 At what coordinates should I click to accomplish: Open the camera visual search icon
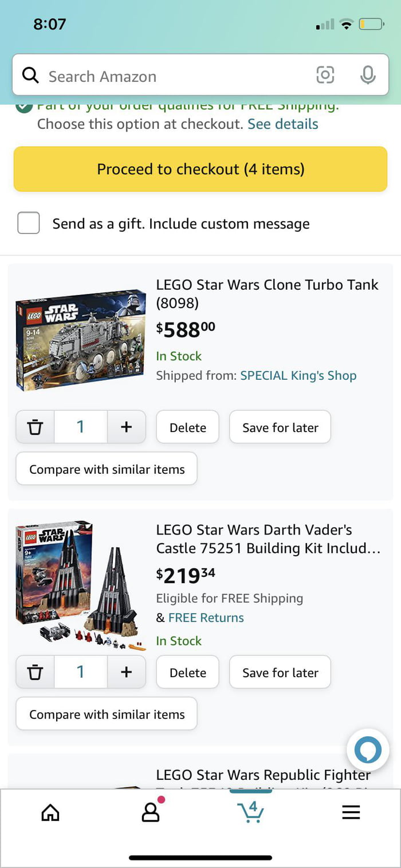pyautogui.click(x=325, y=75)
